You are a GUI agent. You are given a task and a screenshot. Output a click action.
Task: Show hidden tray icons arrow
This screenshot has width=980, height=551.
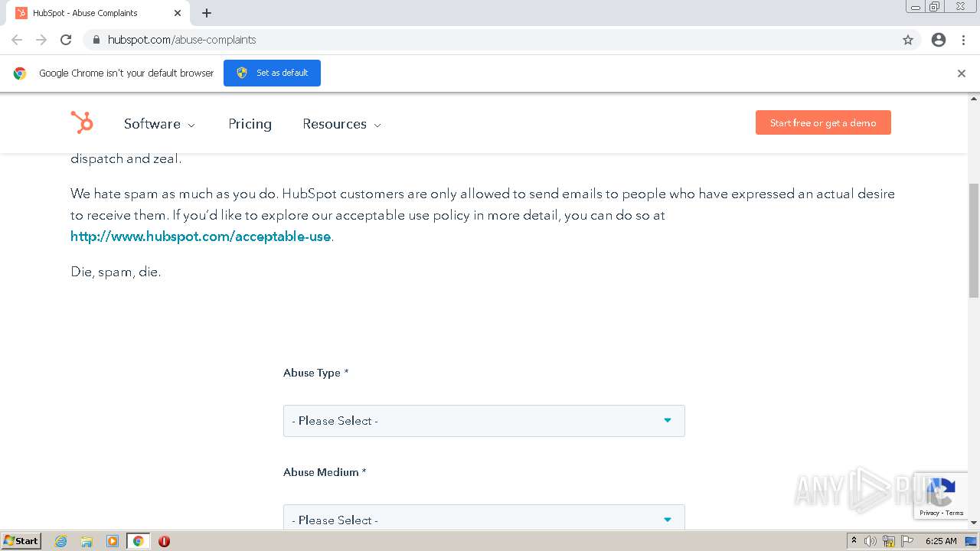[x=854, y=541]
